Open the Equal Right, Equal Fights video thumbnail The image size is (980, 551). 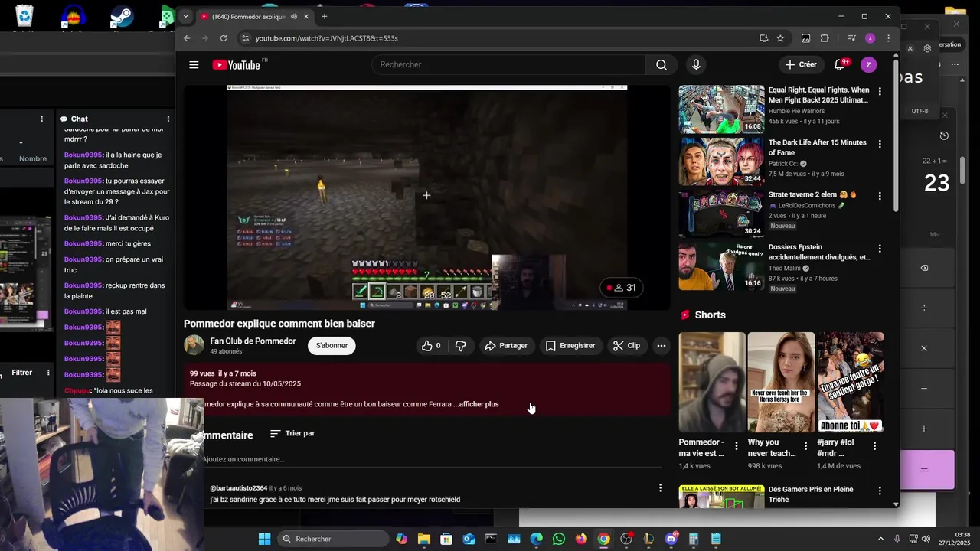pyautogui.click(x=721, y=109)
